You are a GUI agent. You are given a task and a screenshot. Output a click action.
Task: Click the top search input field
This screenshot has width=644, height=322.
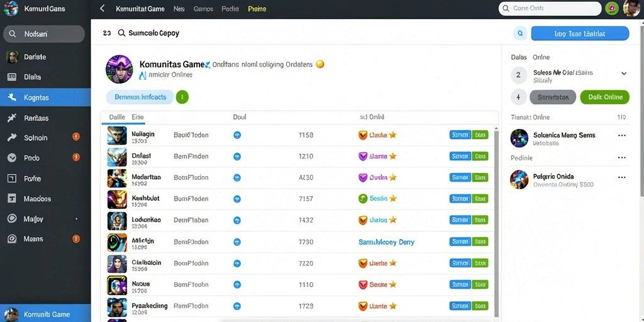click(x=550, y=8)
